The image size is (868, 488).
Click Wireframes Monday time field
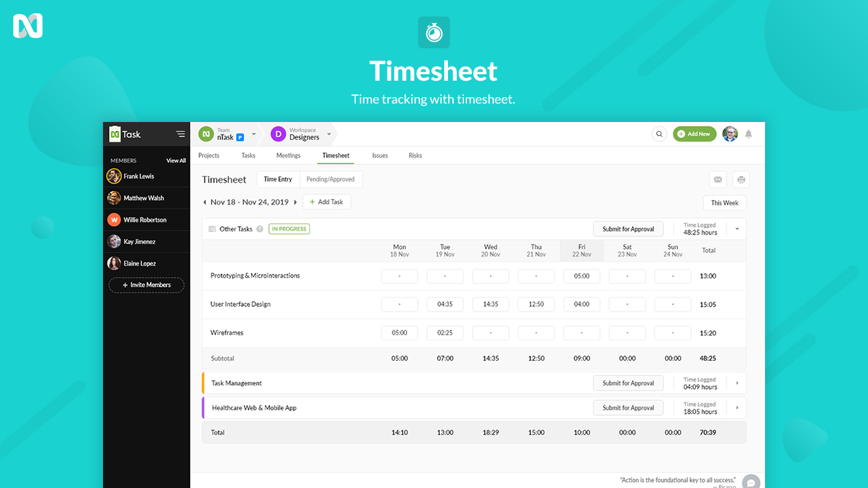(x=400, y=333)
